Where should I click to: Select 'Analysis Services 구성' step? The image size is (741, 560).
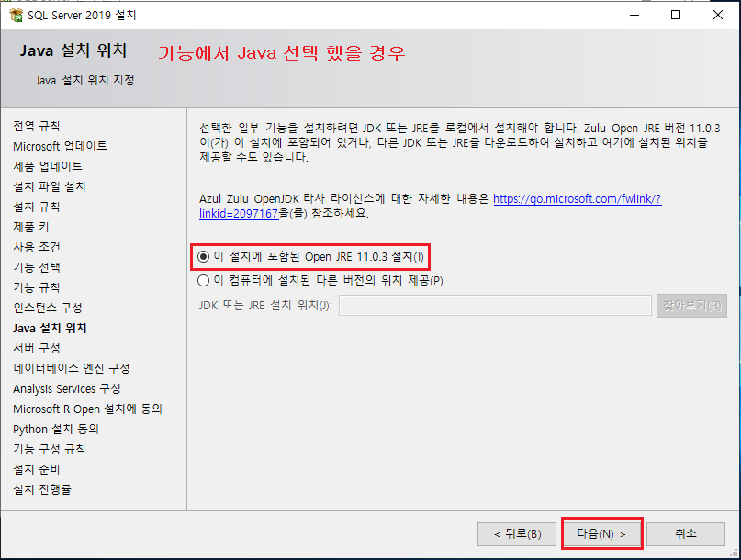(x=67, y=388)
